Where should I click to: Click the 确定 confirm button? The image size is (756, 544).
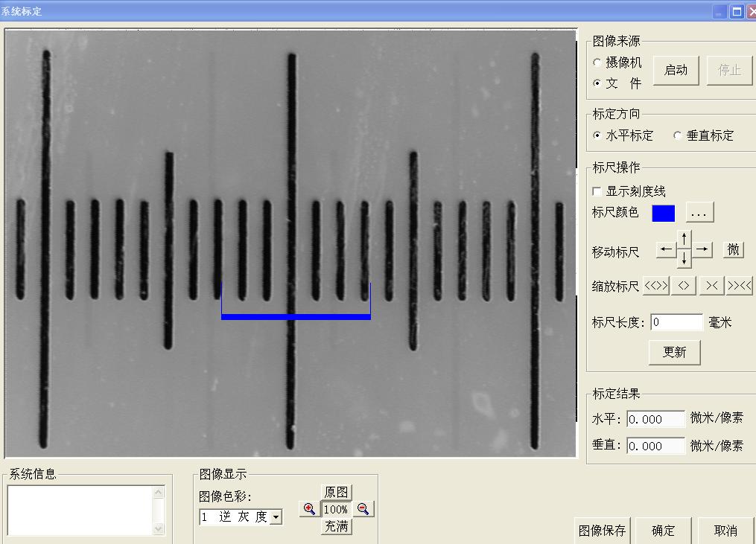click(663, 531)
